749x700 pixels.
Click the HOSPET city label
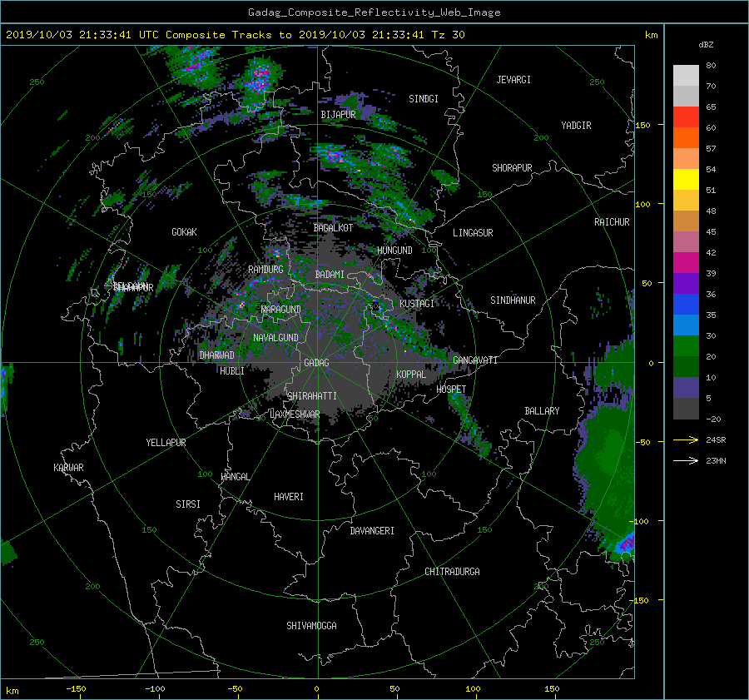pyautogui.click(x=451, y=390)
